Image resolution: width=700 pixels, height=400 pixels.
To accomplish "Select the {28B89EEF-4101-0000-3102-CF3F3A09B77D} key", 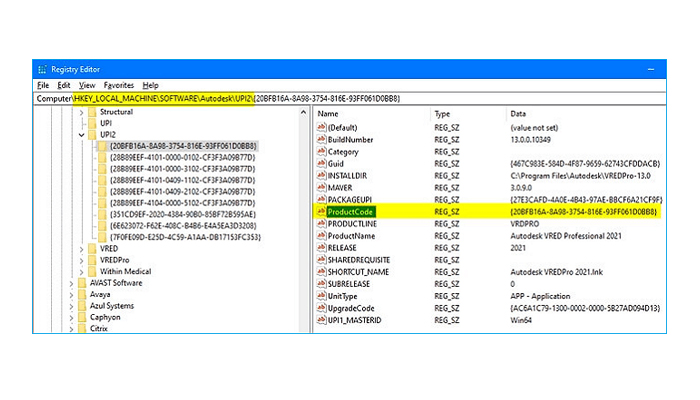I will coord(183,169).
